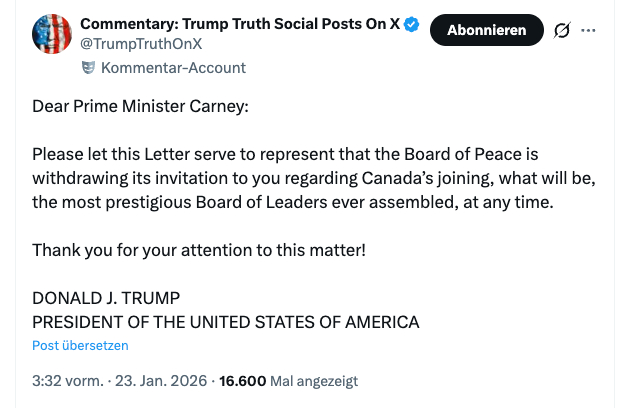Viewport: 621px width, 408px height.
Task: Click "Post übersetzen" to translate the post
Action: click(80, 345)
